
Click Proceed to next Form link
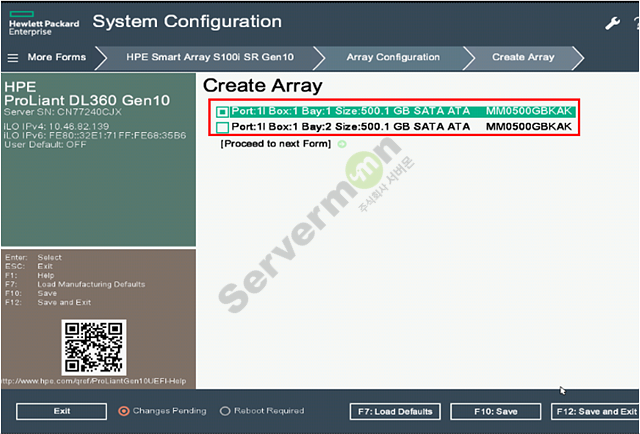(276, 144)
